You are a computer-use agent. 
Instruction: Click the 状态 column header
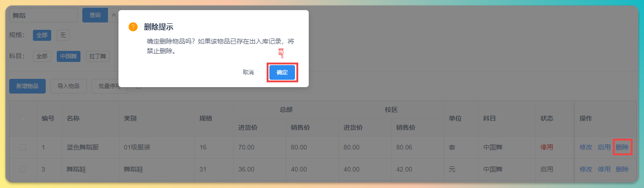(x=547, y=118)
